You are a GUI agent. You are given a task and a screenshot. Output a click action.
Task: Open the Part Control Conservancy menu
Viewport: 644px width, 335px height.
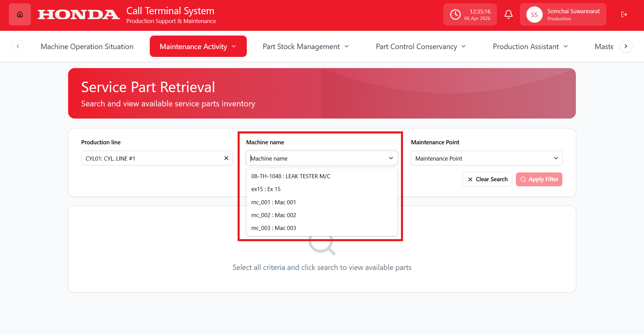point(421,46)
